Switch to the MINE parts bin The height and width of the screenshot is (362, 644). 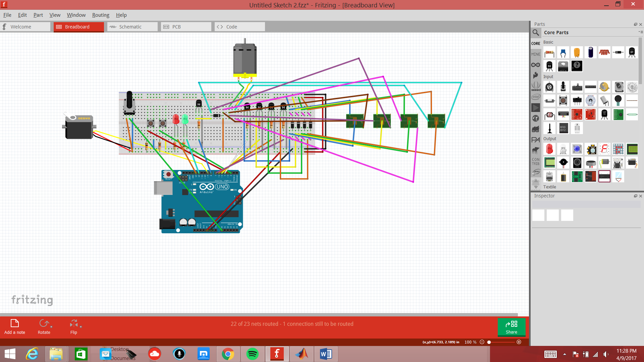[x=536, y=54]
